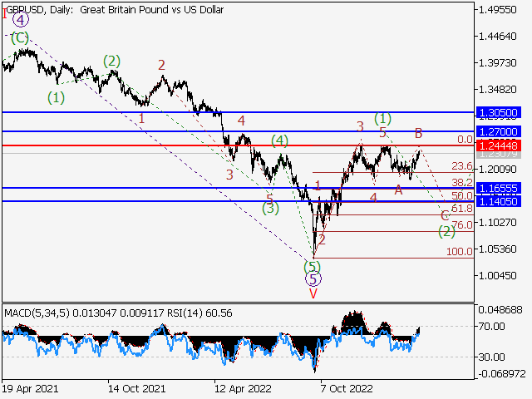Click the 1.10270 price axis value

(x=497, y=223)
